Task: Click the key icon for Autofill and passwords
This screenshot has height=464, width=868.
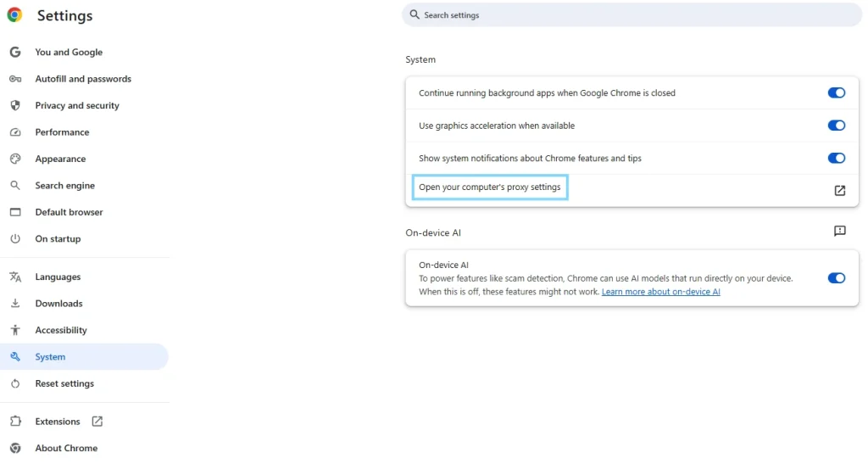Action: pos(15,79)
